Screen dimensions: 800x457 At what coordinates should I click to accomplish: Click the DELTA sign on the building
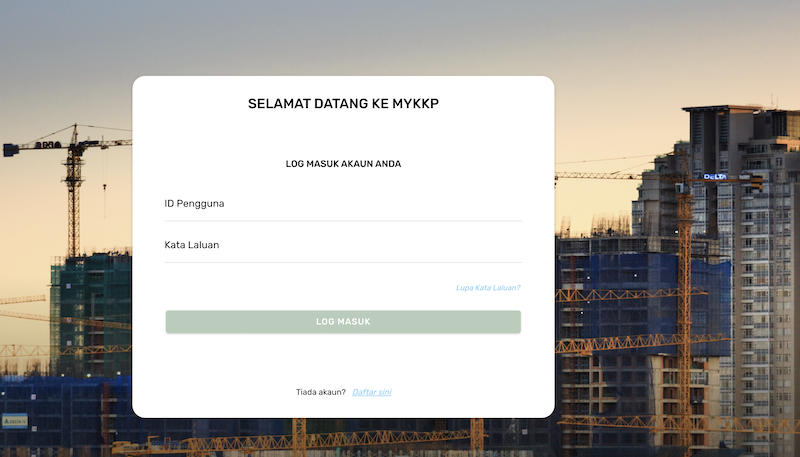click(x=715, y=176)
